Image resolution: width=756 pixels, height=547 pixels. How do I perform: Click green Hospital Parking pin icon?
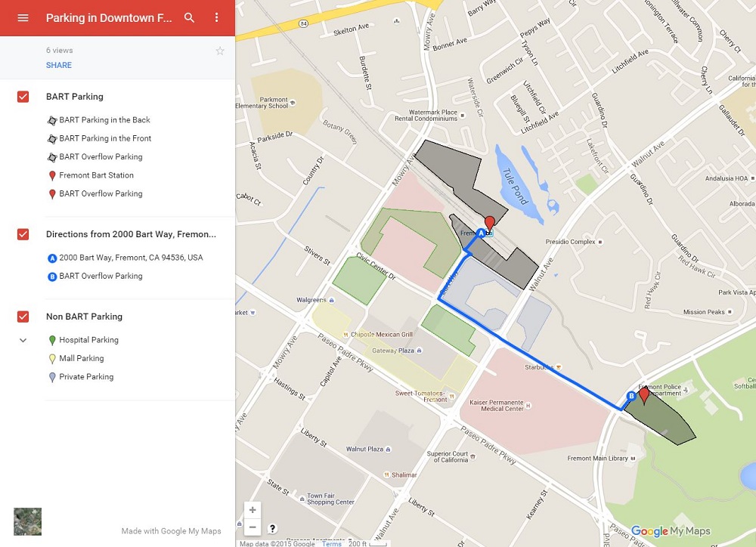click(53, 340)
